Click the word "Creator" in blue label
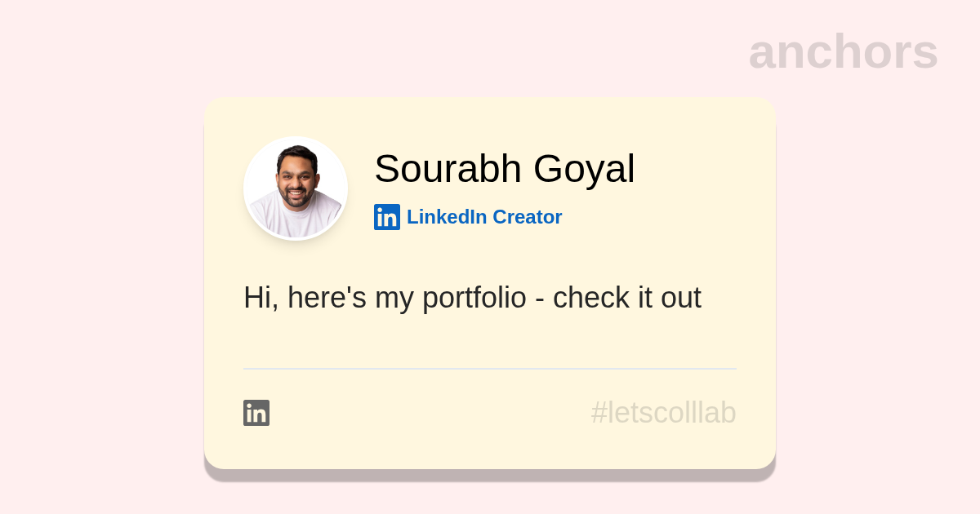This screenshot has height=514, width=980. 527,217
